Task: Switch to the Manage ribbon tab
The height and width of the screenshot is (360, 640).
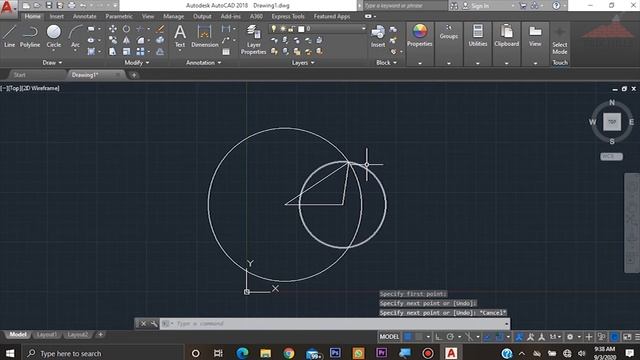Action: coord(173,16)
